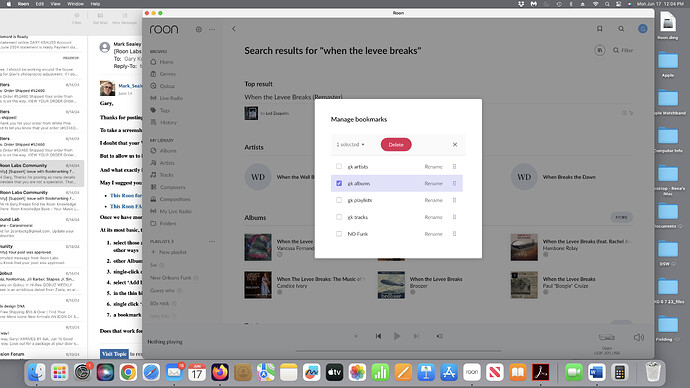690x388 pixels.
Task: Open Apple TV from the Dock
Action: 334,373
